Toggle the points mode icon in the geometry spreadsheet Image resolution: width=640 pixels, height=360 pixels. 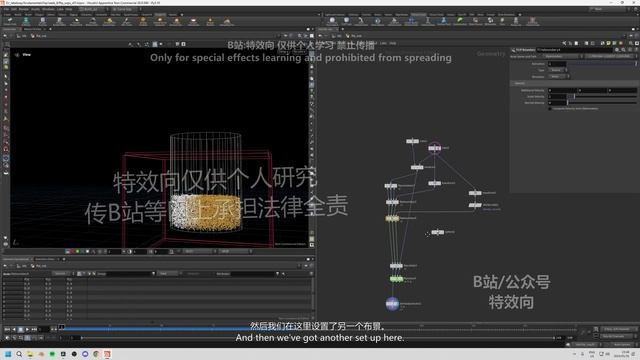click(79, 273)
